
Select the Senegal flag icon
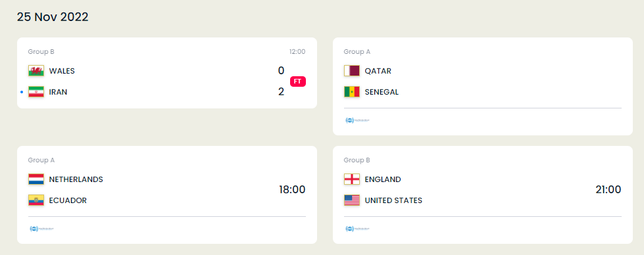pos(351,92)
